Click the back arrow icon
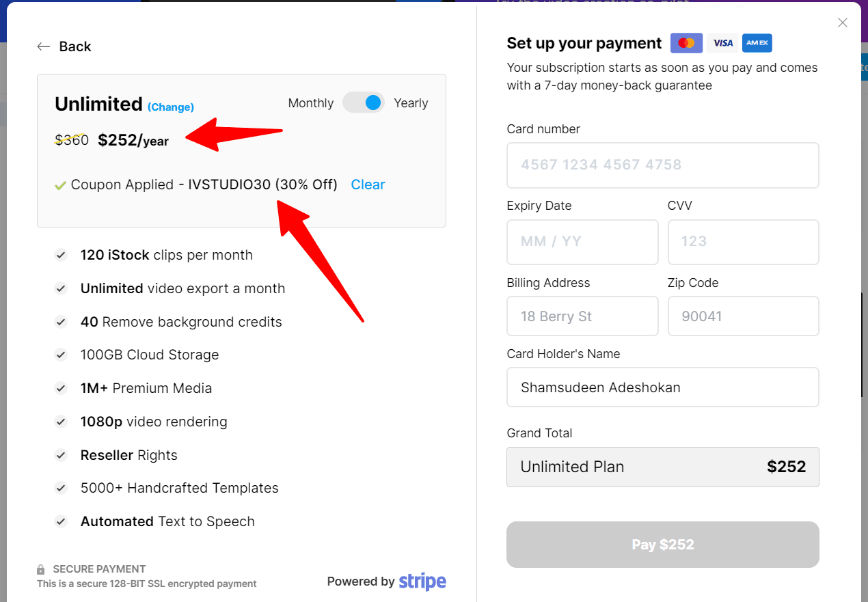Image resolution: width=868 pixels, height=602 pixels. point(43,46)
